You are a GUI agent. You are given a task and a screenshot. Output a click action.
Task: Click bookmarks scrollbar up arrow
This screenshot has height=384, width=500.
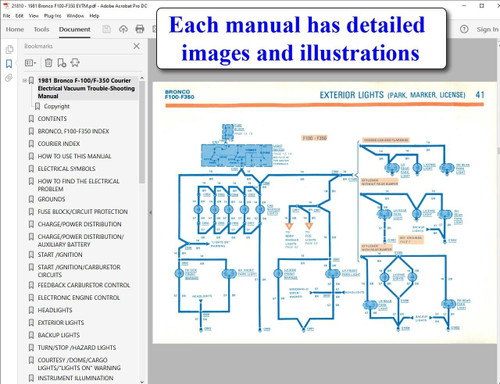pos(142,78)
